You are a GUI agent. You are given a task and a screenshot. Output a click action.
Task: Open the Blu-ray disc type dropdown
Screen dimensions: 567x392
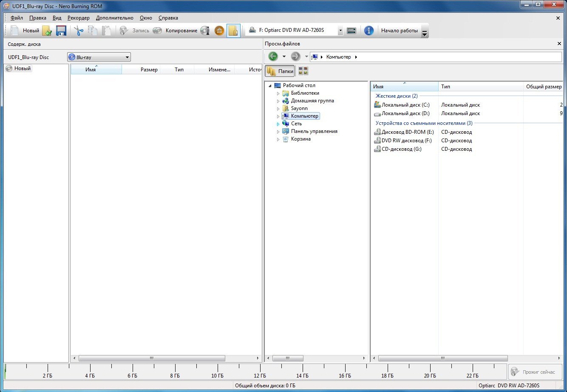(x=99, y=57)
